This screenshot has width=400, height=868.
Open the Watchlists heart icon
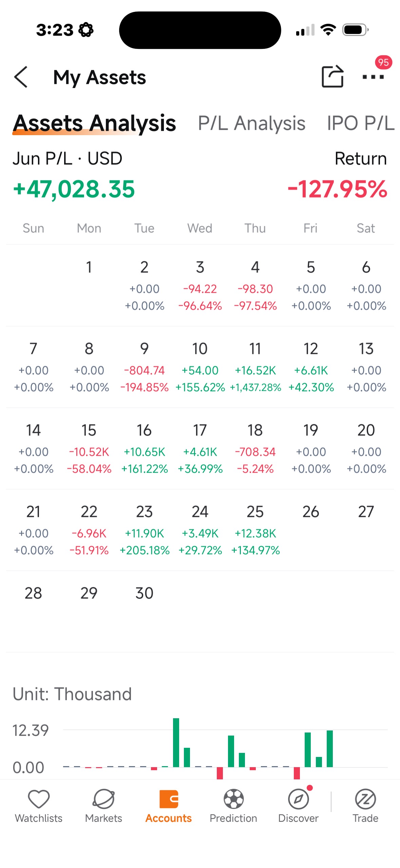39,799
